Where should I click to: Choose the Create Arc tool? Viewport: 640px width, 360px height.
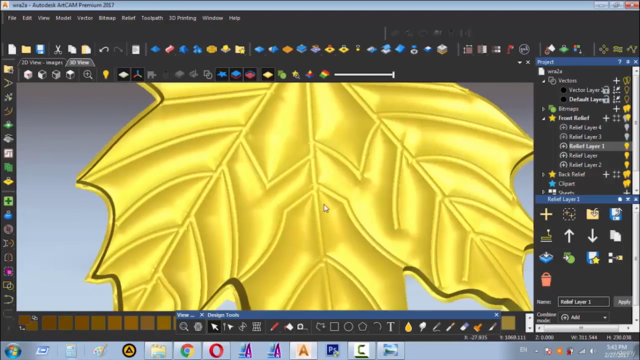click(377, 327)
